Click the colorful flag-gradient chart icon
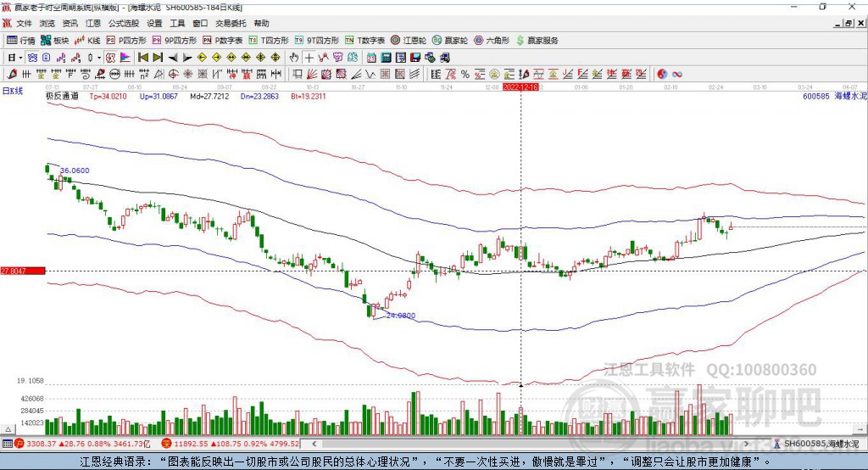This screenshot has width=868, height=470. point(125,58)
